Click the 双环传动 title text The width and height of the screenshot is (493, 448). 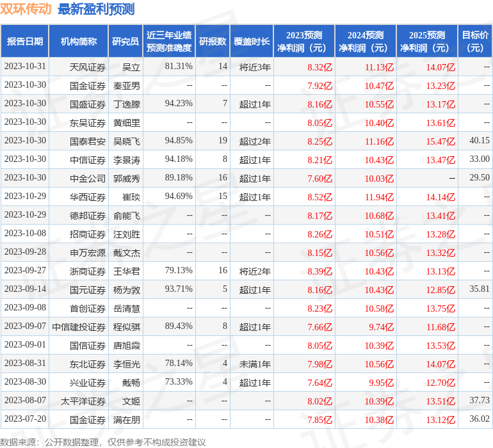[x=26, y=9]
